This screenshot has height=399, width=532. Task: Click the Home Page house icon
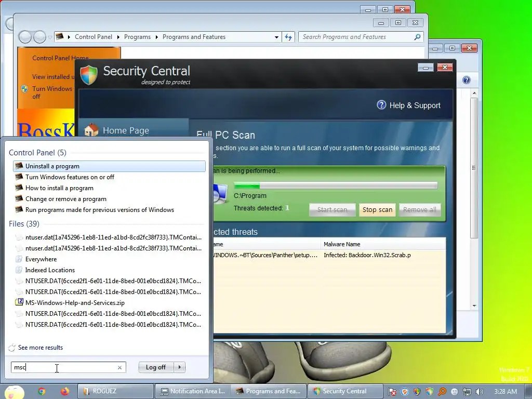(x=91, y=130)
